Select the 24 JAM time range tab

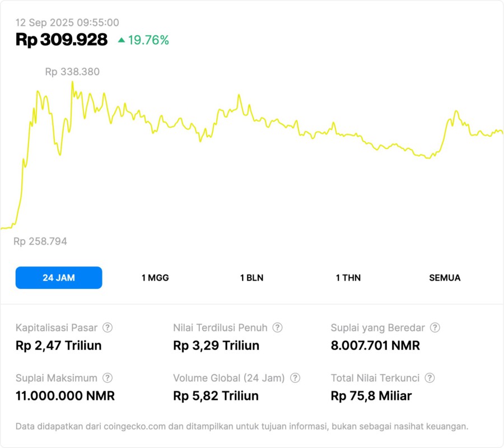click(59, 278)
